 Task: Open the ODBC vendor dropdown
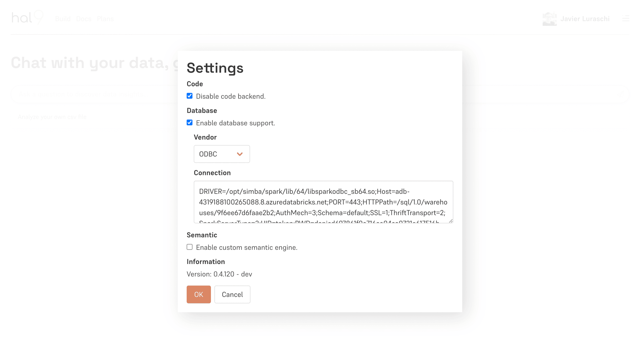222,154
